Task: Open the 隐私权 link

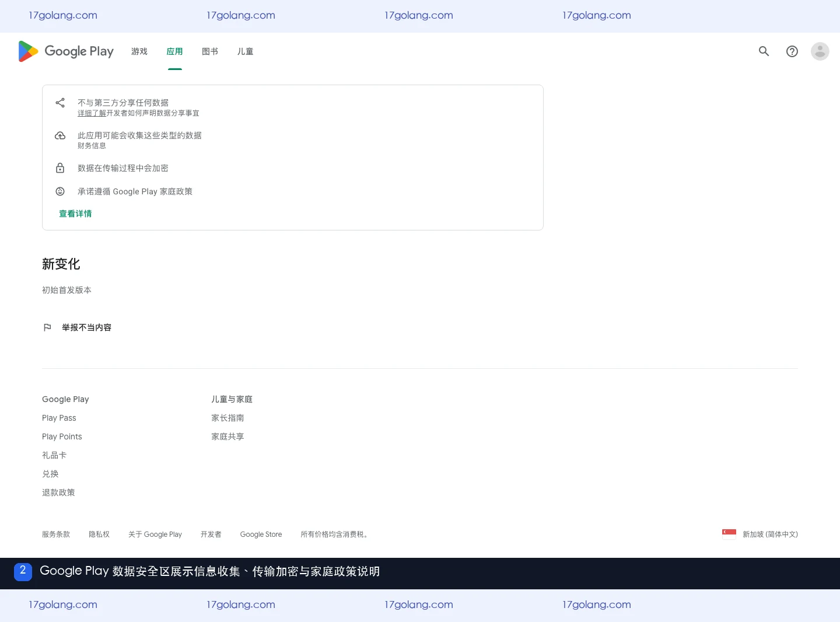Action: [99, 534]
